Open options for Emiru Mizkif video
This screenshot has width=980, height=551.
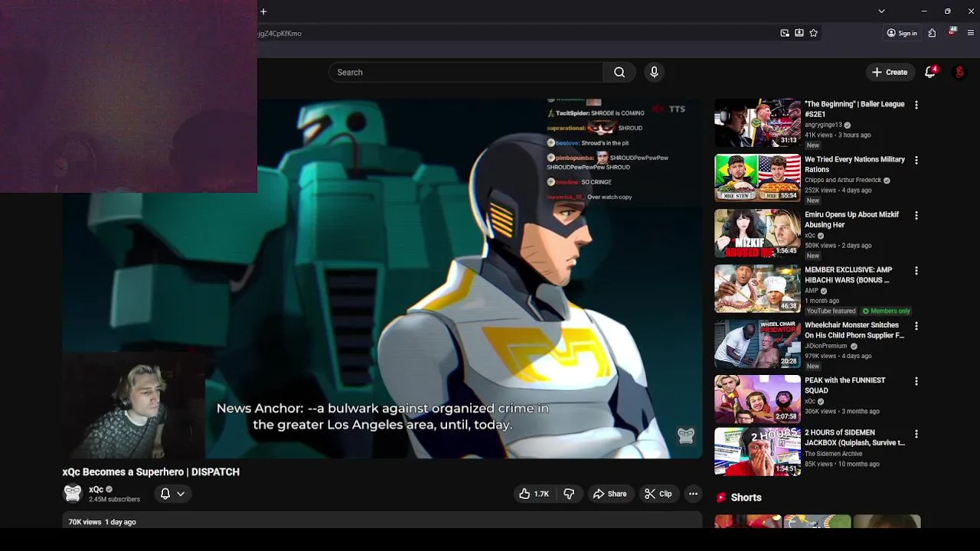click(916, 216)
